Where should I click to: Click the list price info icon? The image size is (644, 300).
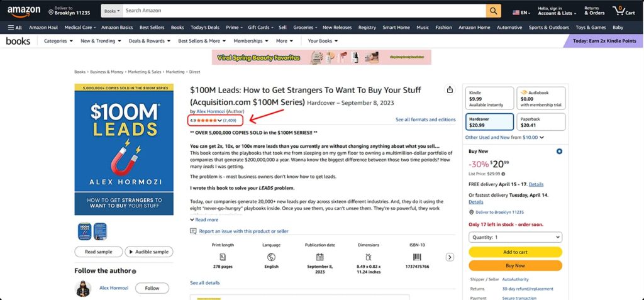503,174
